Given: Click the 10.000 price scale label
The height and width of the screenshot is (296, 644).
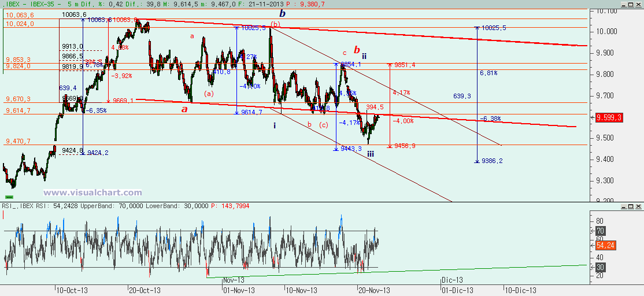Looking at the screenshot, I should pyautogui.click(x=606, y=32).
